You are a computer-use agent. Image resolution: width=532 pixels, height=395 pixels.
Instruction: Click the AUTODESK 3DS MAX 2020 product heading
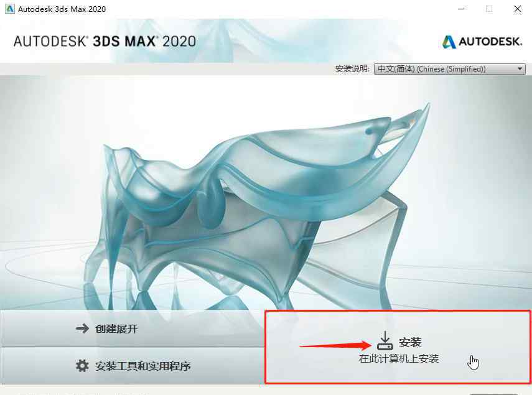click(x=105, y=41)
